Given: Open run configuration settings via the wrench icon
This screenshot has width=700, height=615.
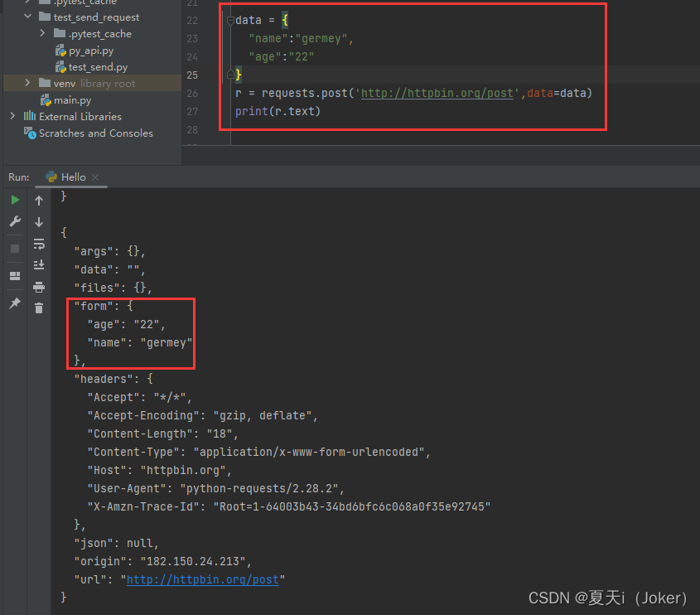Looking at the screenshot, I should (x=14, y=221).
